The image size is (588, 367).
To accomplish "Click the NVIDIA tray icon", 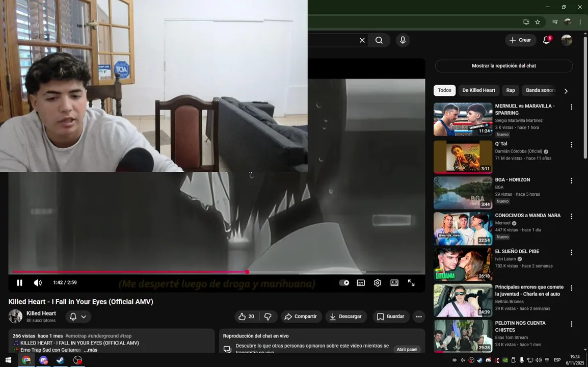I will tap(505, 360).
